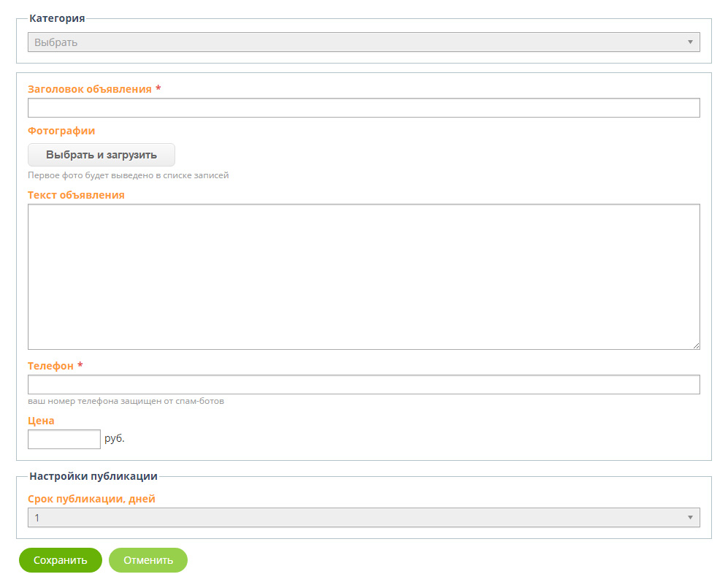This screenshot has width=728, height=585.
Task: Click the Текст объявления label
Action: pos(76,195)
